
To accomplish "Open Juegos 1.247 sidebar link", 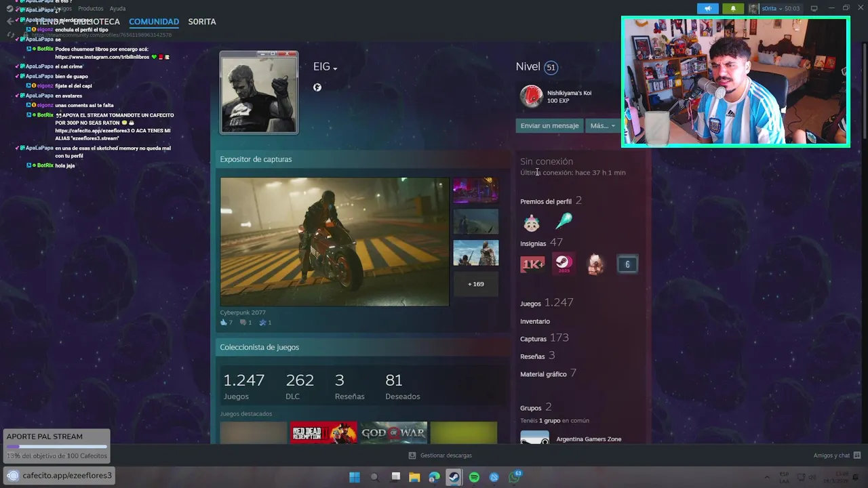I will [x=547, y=303].
